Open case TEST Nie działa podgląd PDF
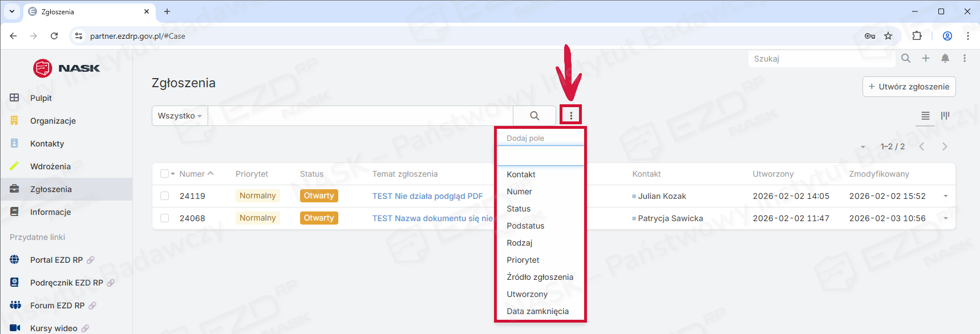Image resolution: width=980 pixels, height=334 pixels. (427, 196)
